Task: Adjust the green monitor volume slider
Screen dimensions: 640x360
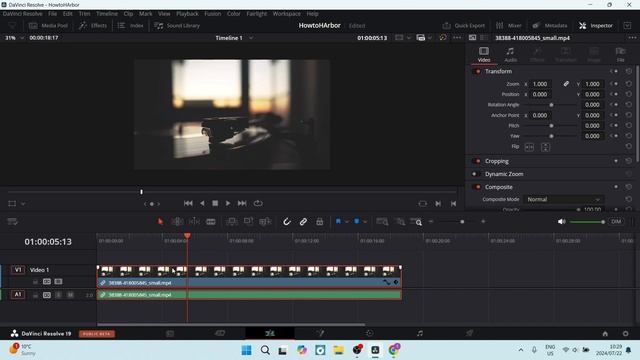Action: click(587, 222)
